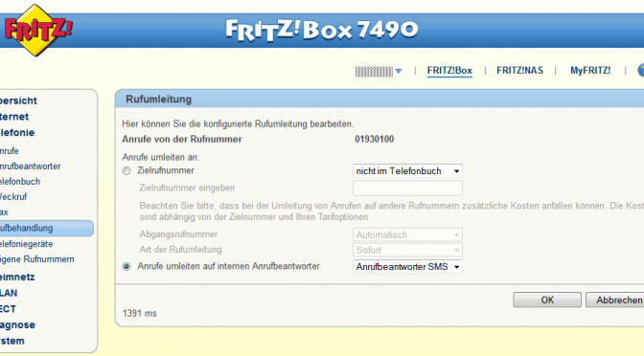Open the Art der Rufumleitung Sofort dropdown
This screenshot has height=356, width=644.
[407, 250]
